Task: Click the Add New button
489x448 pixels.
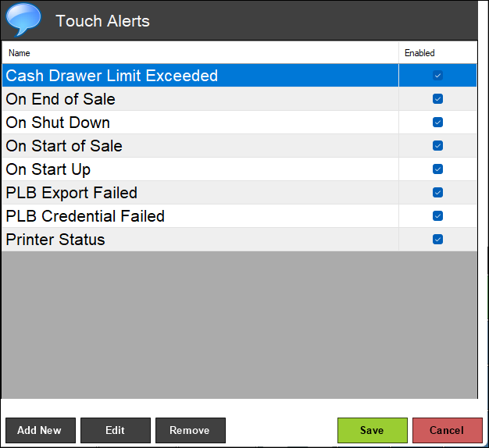Action: click(x=41, y=430)
